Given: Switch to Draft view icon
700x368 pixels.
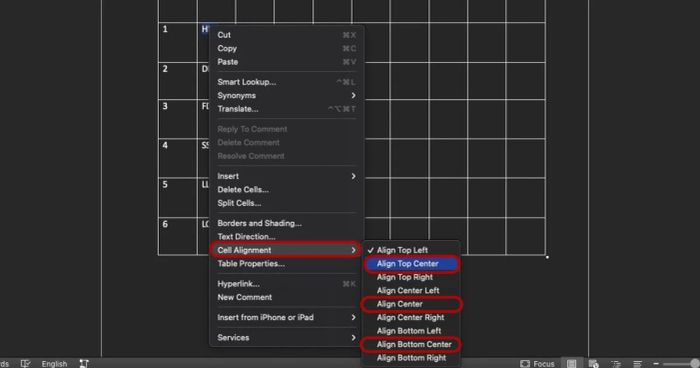Looking at the screenshot, I should point(638,364).
